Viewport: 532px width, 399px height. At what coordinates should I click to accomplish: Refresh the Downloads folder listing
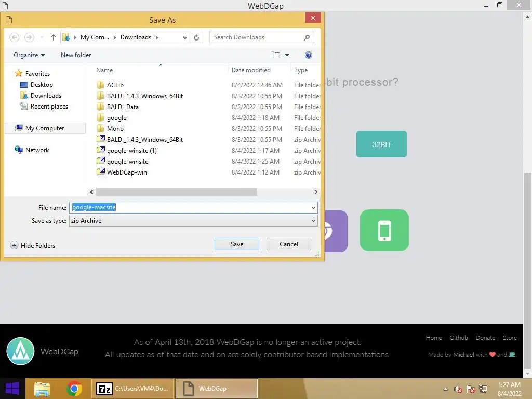click(x=196, y=37)
